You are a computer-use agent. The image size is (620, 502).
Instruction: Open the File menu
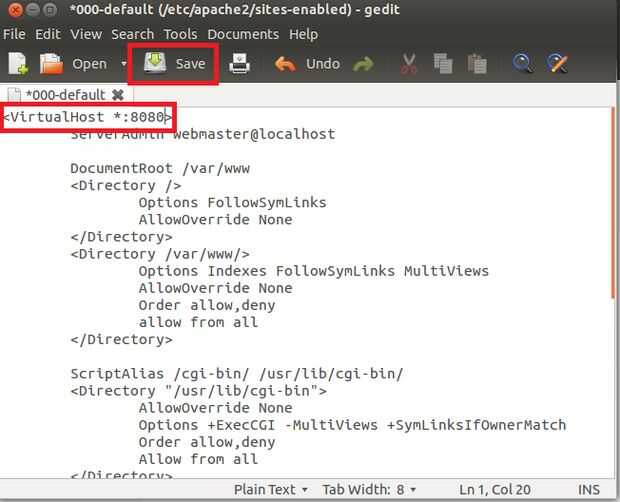pos(14,34)
